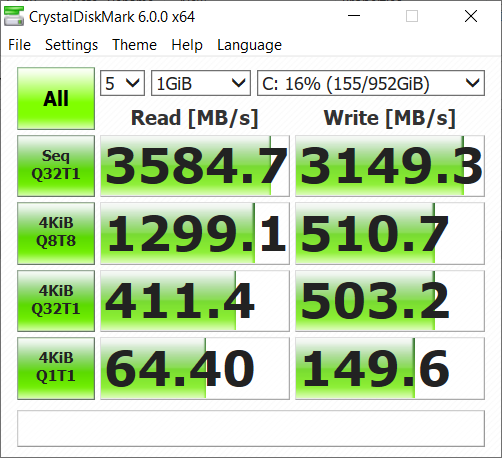Open the drive selector showing C: 16%
The height and width of the screenshot is (458, 502).
coord(371,83)
